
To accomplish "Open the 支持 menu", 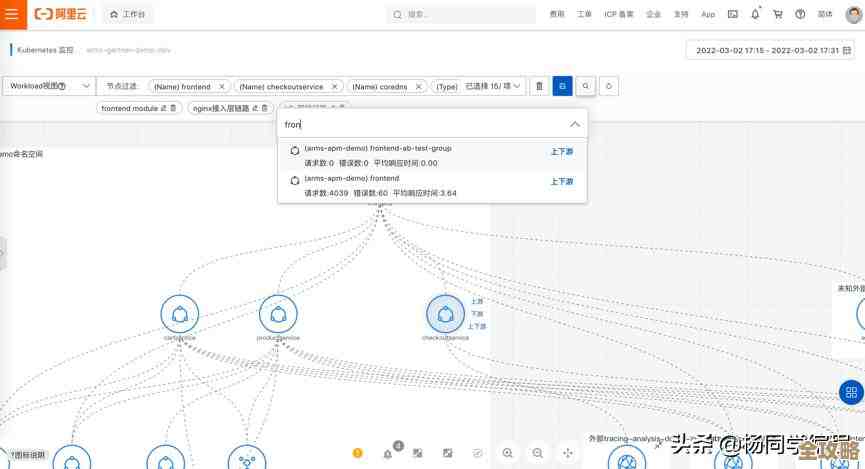I will click(x=681, y=14).
